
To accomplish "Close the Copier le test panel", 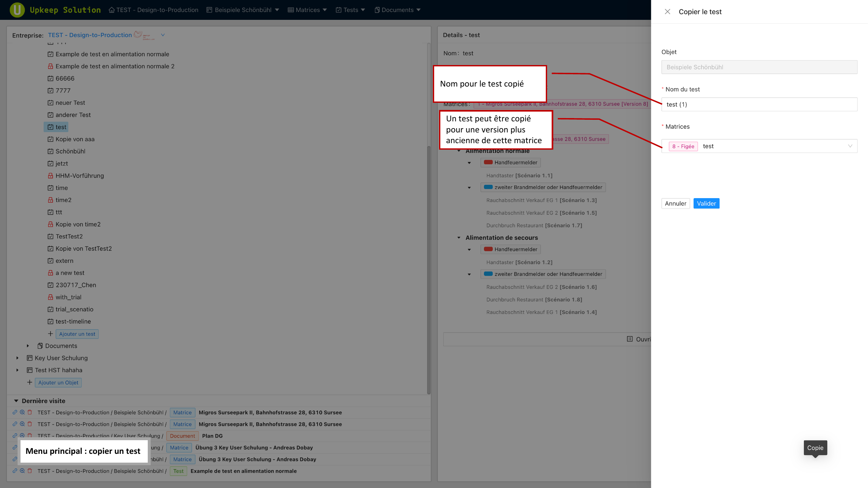I will click(667, 12).
